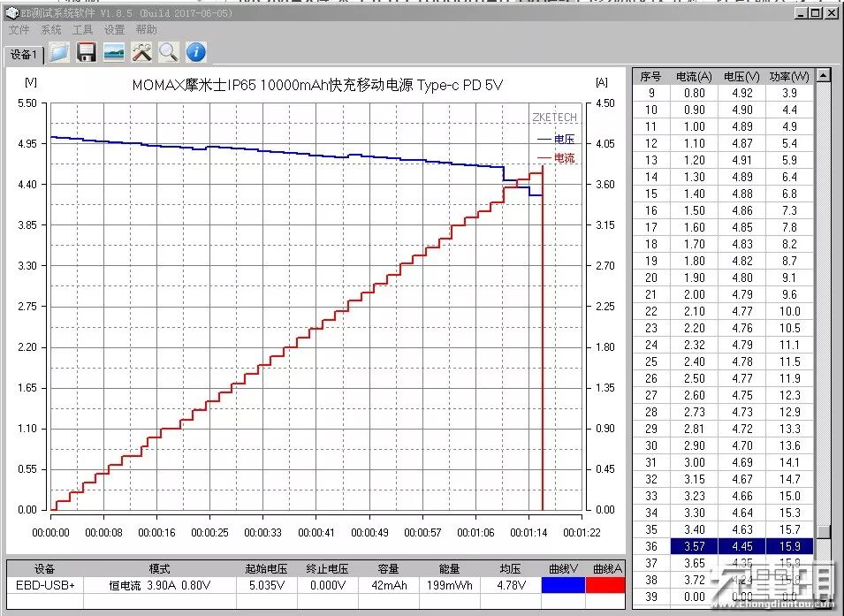Viewport: 844px width, 616px height.
Task: Click the 恒电流 3.90A 0.80V mode cell
Action: [159, 585]
